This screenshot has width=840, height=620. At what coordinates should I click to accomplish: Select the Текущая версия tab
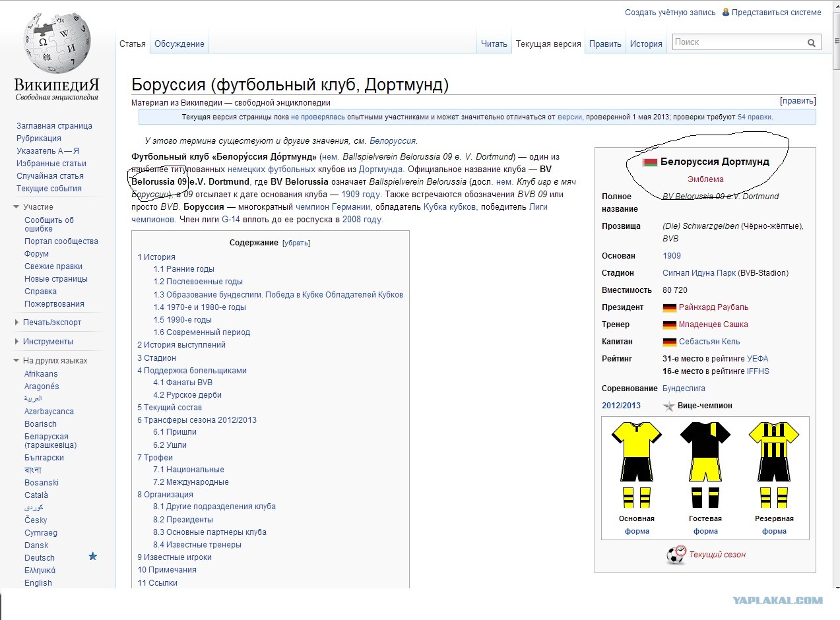(548, 44)
